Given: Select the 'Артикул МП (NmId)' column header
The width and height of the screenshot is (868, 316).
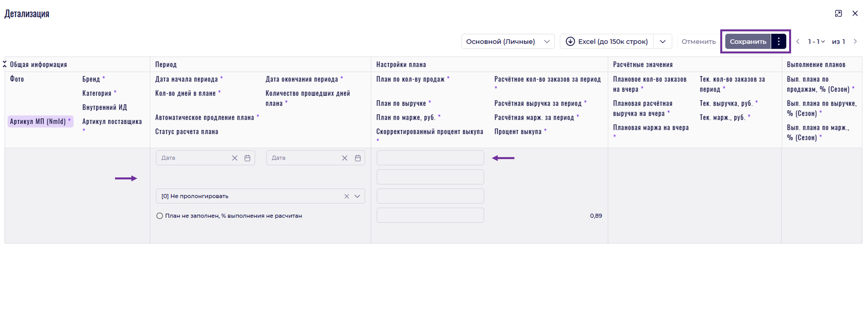Looking at the screenshot, I should 40,121.
